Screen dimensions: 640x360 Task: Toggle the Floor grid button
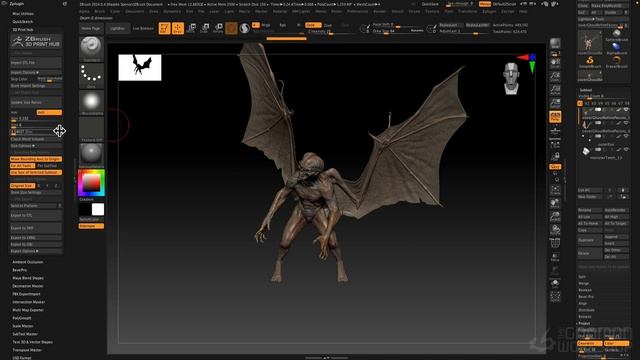pos(555,131)
